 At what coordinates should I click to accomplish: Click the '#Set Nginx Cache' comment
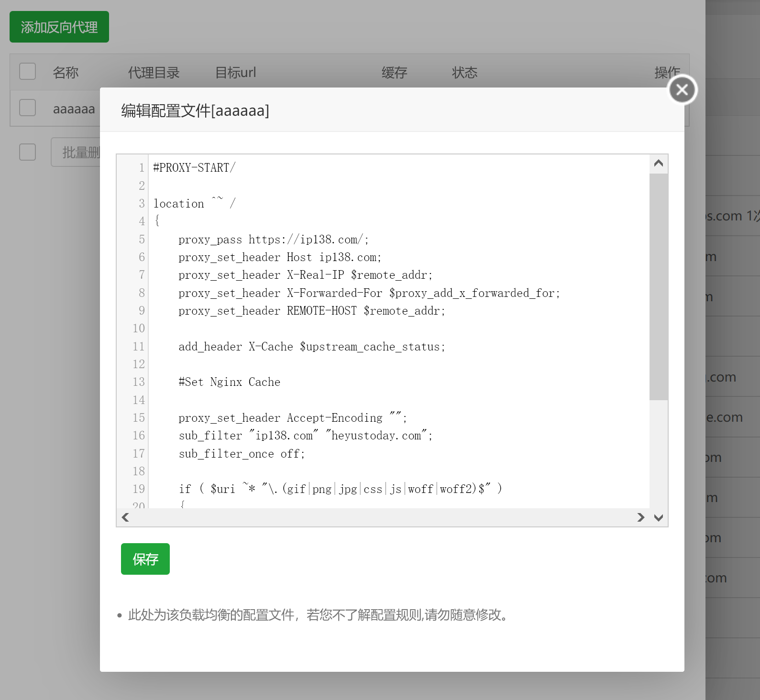(x=229, y=382)
